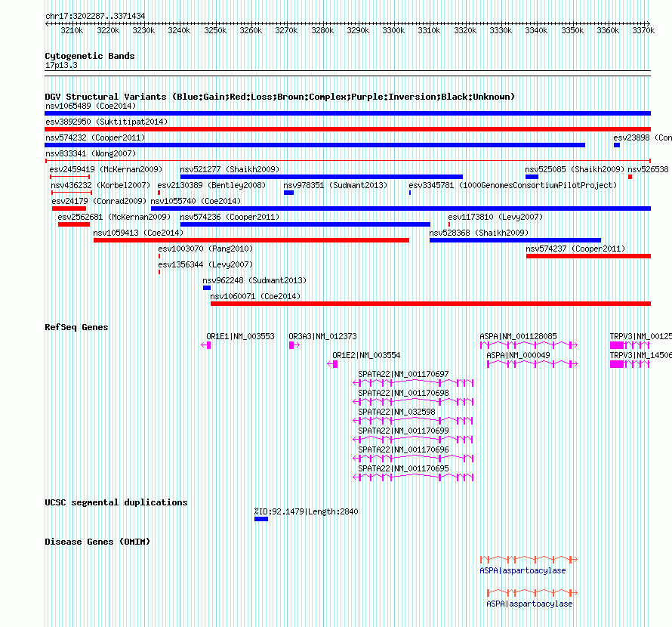This screenshot has width=672, height=627.
Task: Open the lower ASPA|aspartoacylase OMIM link
Action: click(529, 604)
